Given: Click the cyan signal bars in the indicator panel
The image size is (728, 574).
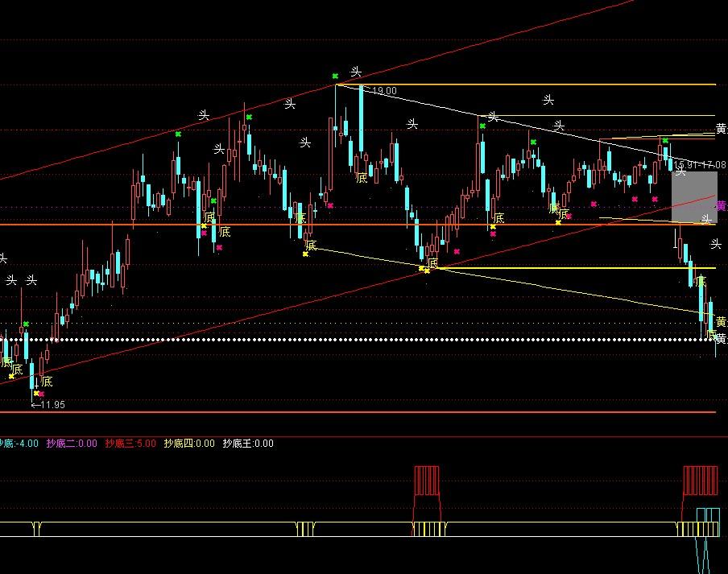Looking at the screenshot, I should pyautogui.click(x=706, y=515).
